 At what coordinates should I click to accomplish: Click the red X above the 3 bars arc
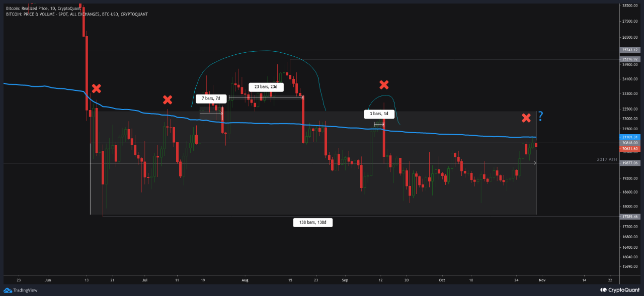[384, 84]
